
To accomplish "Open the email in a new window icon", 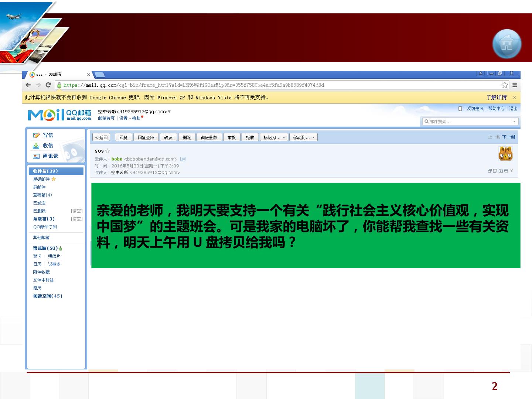I will coord(490,171).
